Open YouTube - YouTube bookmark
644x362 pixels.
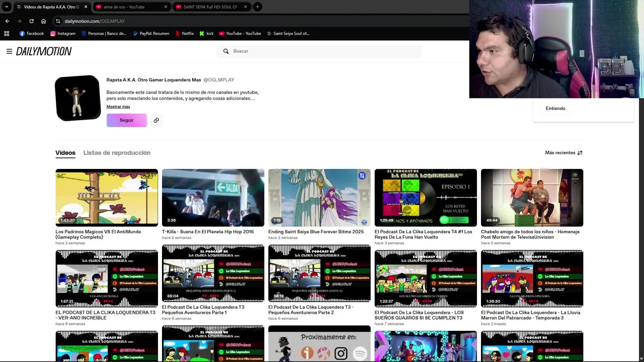[240, 34]
